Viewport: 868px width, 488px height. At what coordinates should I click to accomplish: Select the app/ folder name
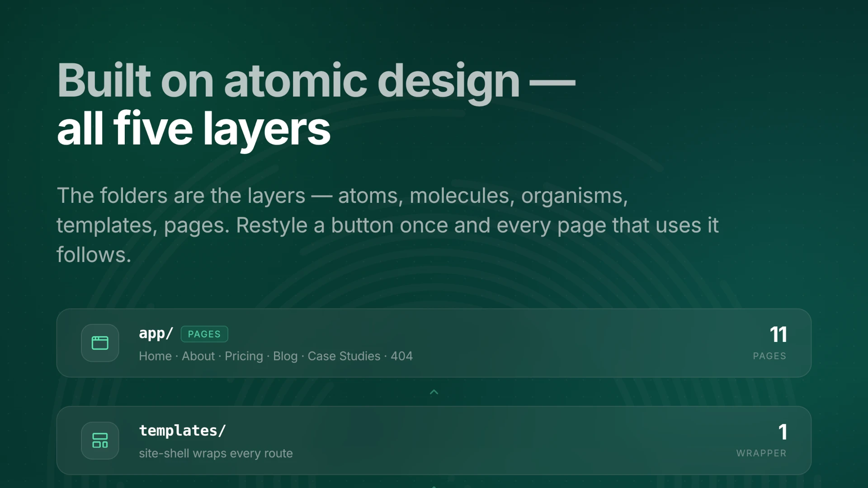(x=156, y=333)
